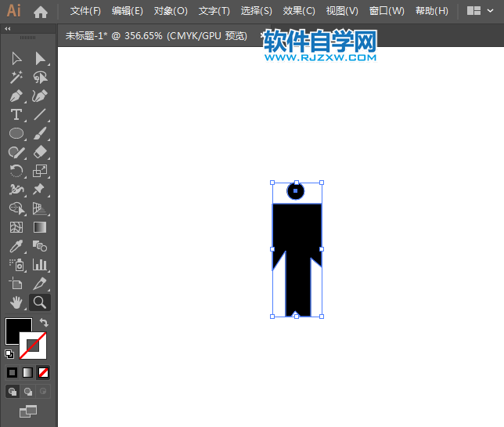
Task: Open the 文件(F) menu
Action: [x=85, y=11]
